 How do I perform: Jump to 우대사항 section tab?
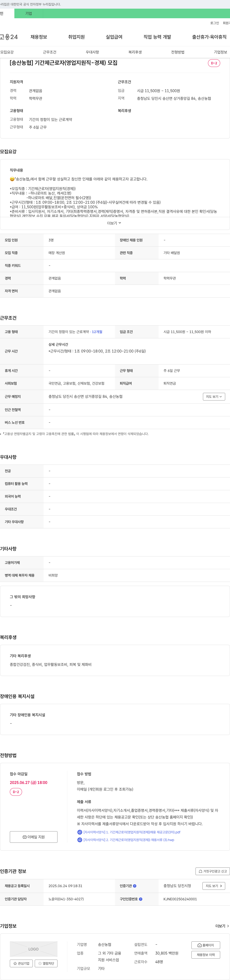(x=92, y=52)
